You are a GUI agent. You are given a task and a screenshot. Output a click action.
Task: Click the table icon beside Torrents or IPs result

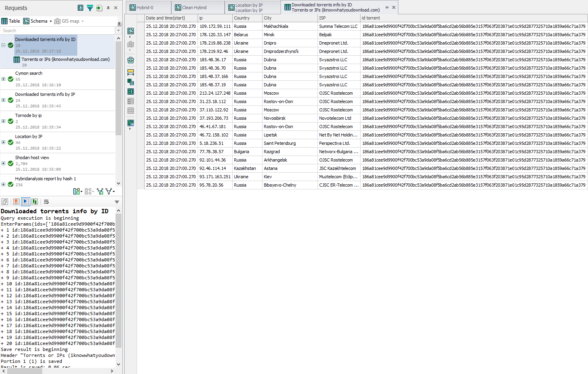pos(17,60)
